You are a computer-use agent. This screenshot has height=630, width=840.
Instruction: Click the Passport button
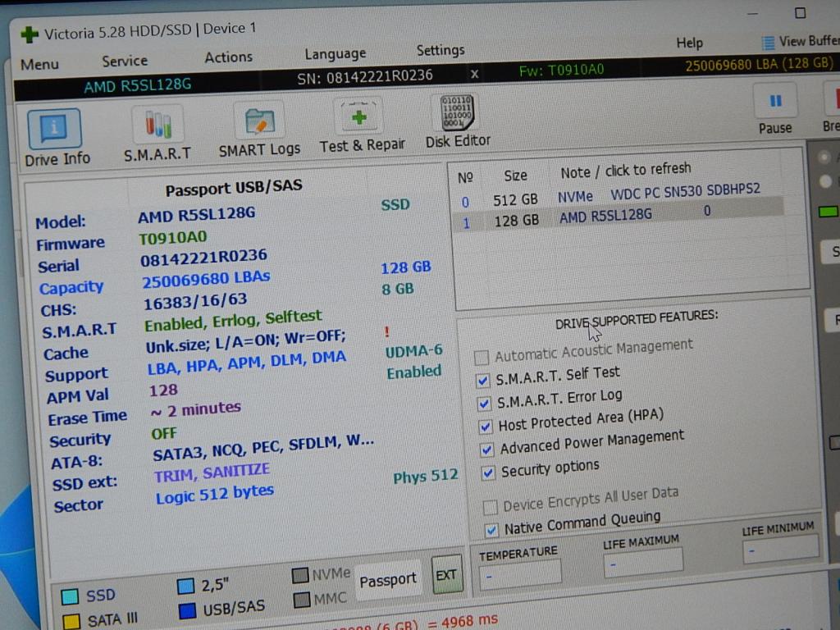[388, 580]
